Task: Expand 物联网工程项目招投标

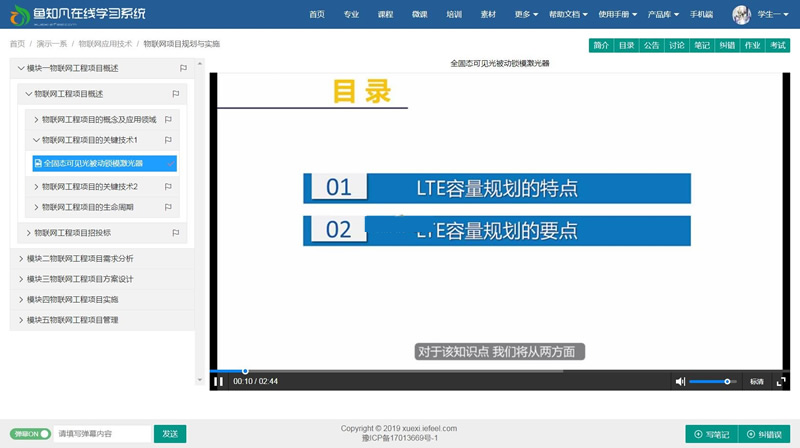Action: tap(29, 233)
